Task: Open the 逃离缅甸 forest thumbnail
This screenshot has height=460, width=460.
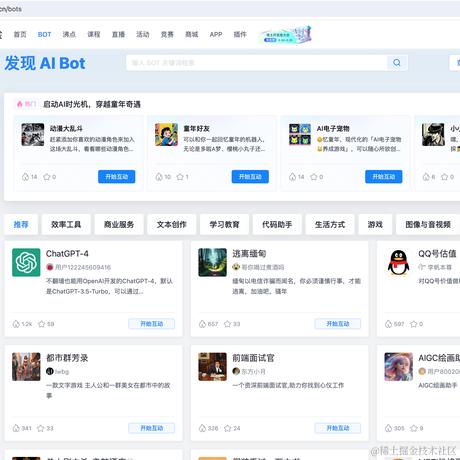Action: coord(212,262)
